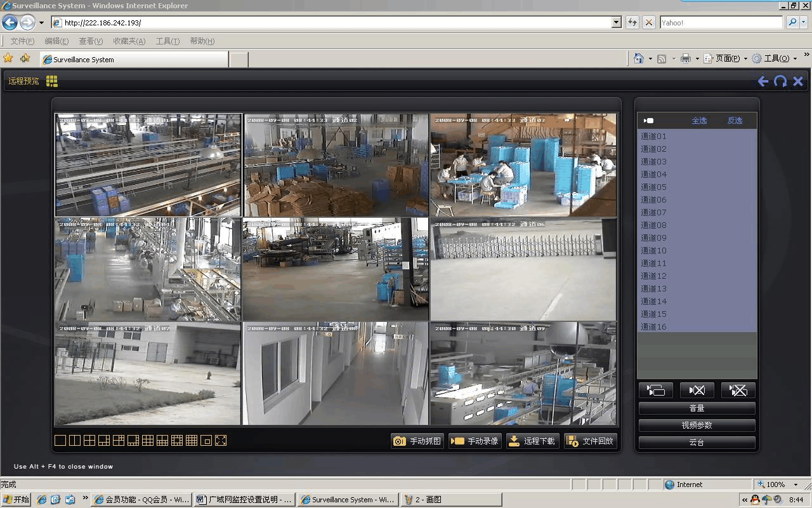Viewport: 812px width, 508px height.
Task: Toggle channel 通道16 in the list
Action: pos(653,326)
